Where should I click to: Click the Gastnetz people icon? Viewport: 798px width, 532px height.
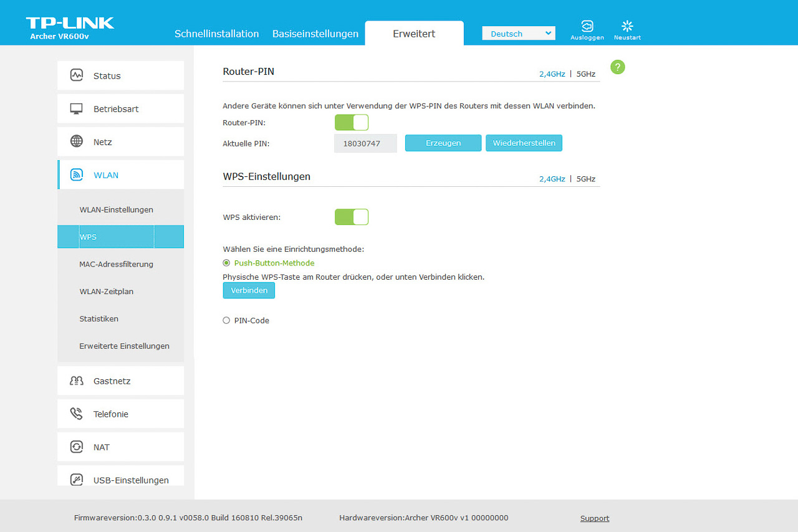pyautogui.click(x=77, y=381)
